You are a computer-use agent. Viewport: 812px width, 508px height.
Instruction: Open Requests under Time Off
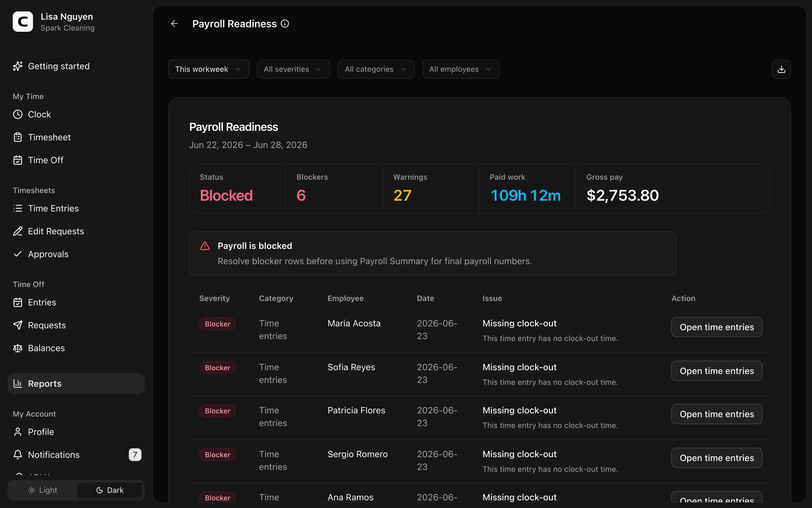click(x=76, y=325)
